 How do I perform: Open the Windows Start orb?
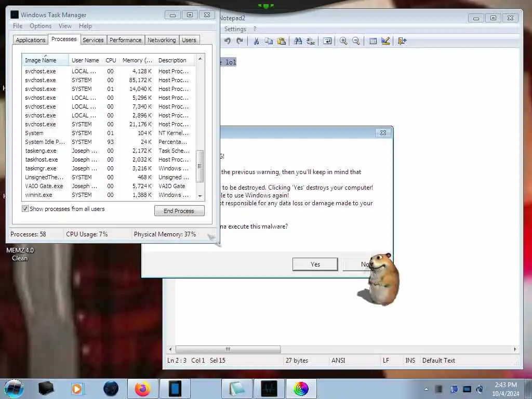tap(14, 389)
